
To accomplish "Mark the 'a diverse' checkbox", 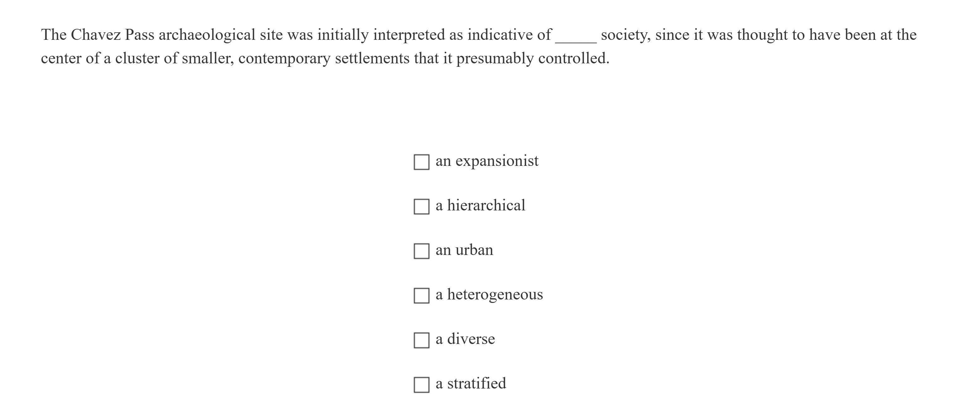I will pyautogui.click(x=421, y=340).
